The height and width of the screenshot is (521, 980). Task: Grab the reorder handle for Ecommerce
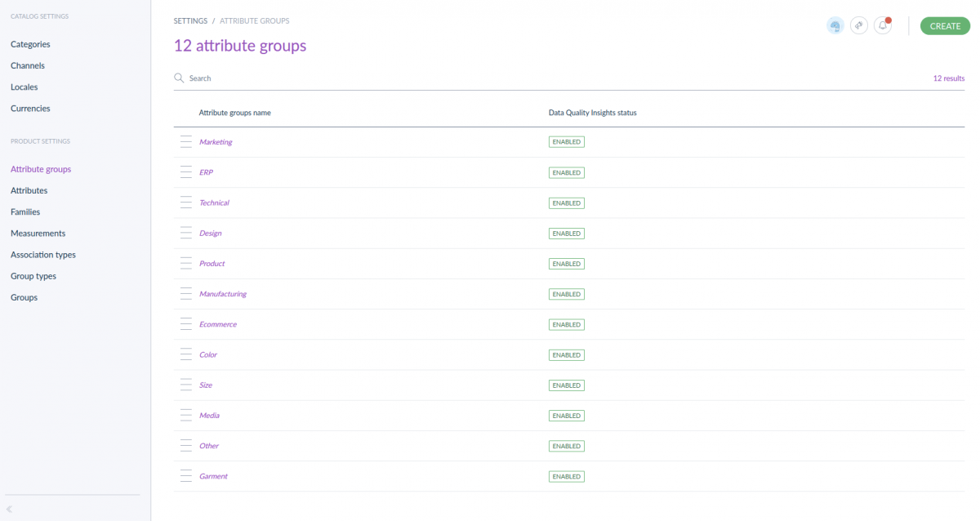tap(185, 324)
